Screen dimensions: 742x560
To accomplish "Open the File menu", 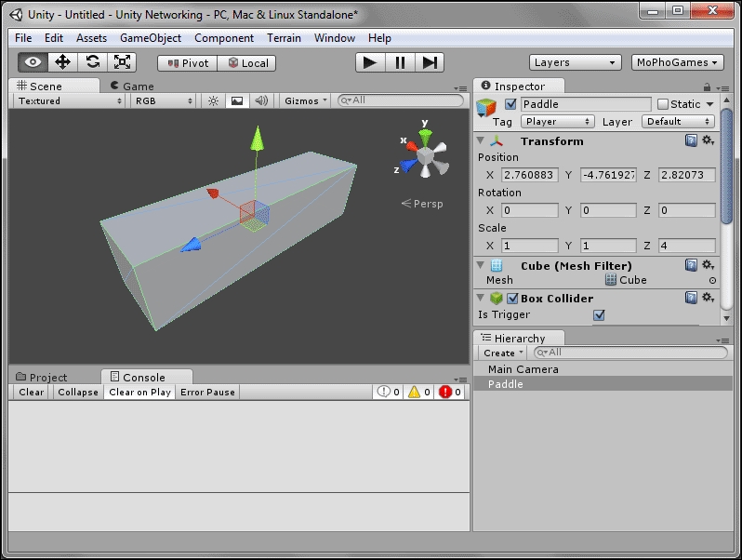I will [23, 38].
